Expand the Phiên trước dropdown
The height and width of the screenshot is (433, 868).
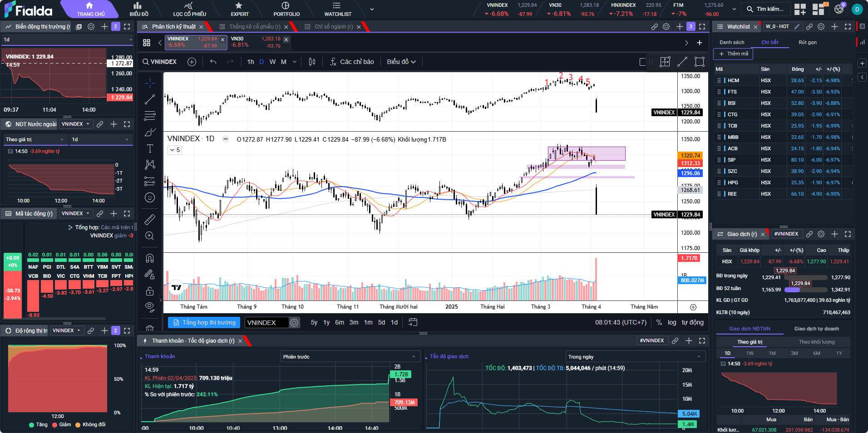(x=349, y=357)
